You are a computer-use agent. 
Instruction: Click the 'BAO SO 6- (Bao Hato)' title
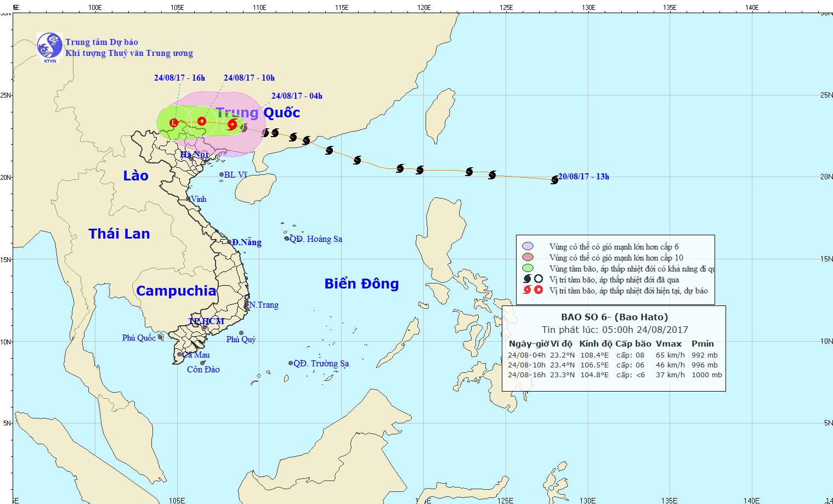[x=614, y=317]
